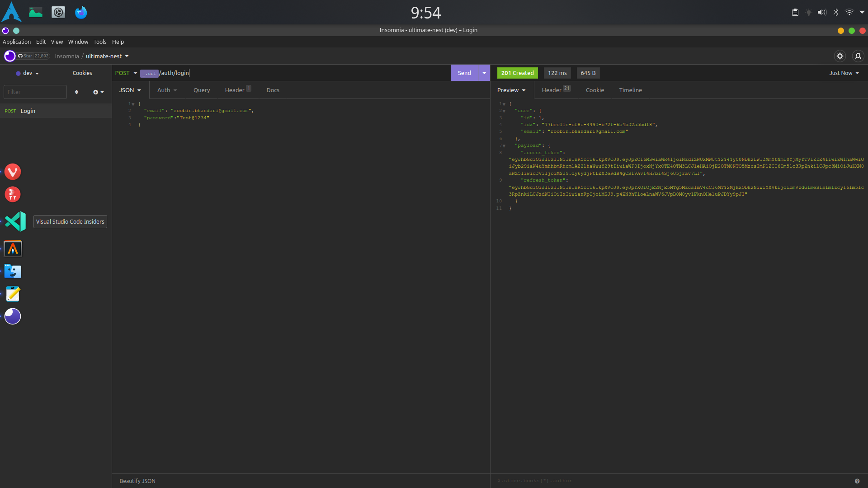Focus the request Filter field
Image resolution: width=868 pixels, height=488 pixels.
tap(35, 92)
